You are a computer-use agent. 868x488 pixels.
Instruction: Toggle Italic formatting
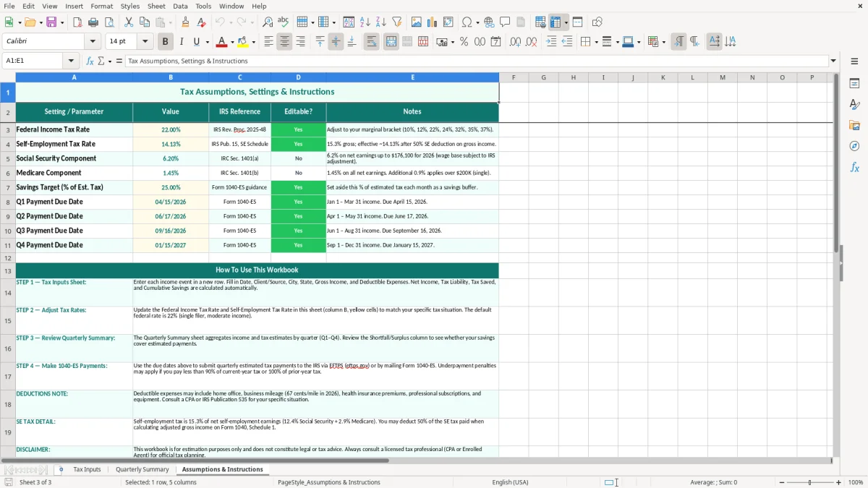point(182,42)
